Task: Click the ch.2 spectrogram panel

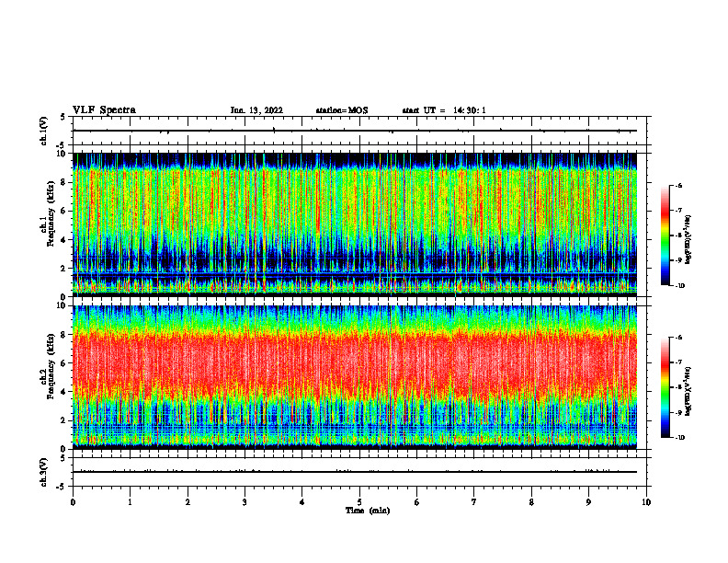Action: coord(355,377)
